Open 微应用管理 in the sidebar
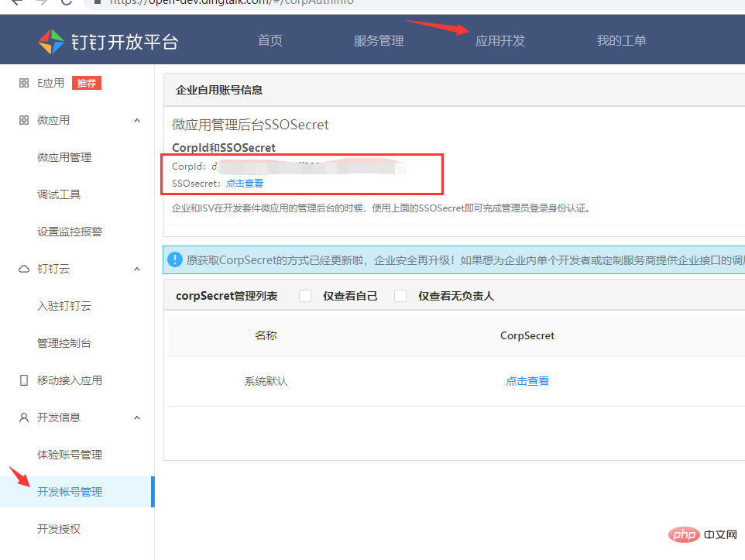 [64, 157]
